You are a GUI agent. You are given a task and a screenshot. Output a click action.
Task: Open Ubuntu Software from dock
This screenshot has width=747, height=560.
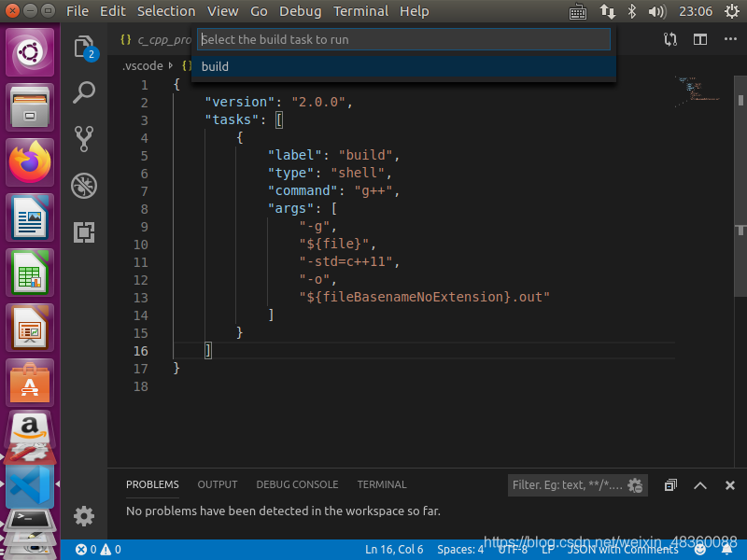30,383
